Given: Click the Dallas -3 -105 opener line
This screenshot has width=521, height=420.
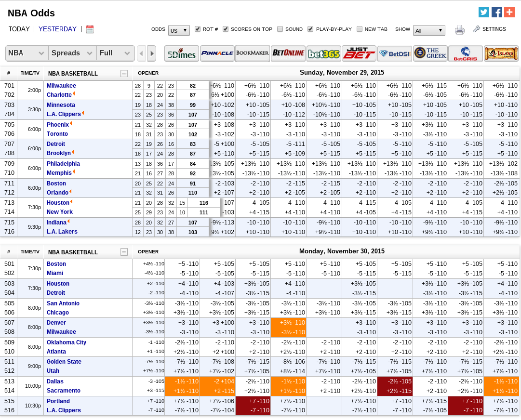Looking at the screenshot, I should point(156,381).
